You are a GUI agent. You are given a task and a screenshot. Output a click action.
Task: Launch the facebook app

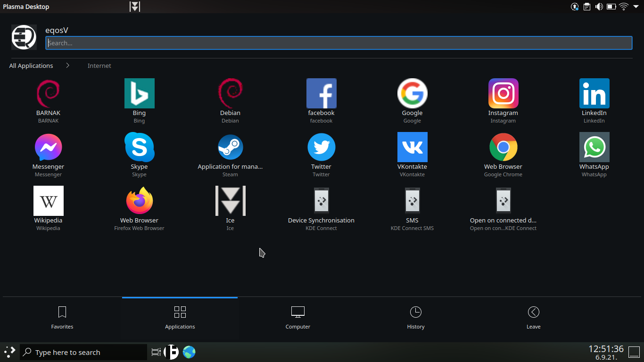[321, 101]
